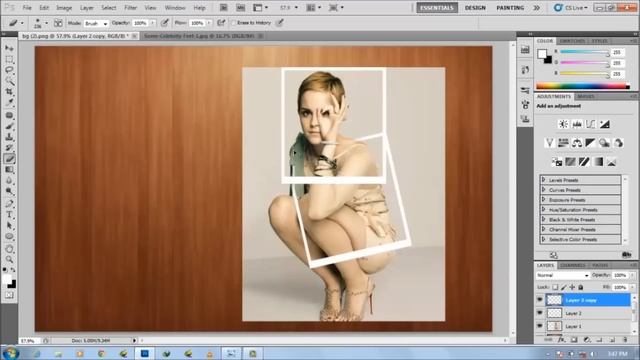Toggle Erase to History checkbox
The image size is (640, 360).
(234, 23)
